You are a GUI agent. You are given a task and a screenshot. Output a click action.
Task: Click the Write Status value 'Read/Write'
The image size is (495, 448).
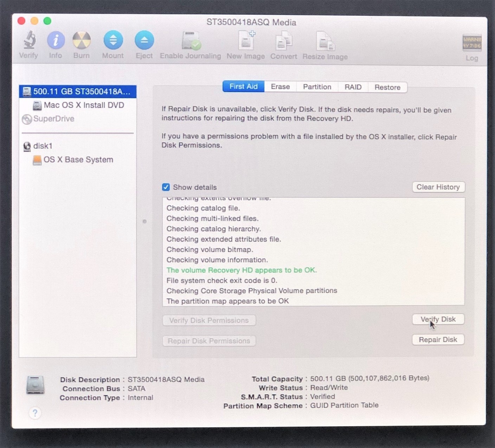pyautogui.click(x=329, y=388)
